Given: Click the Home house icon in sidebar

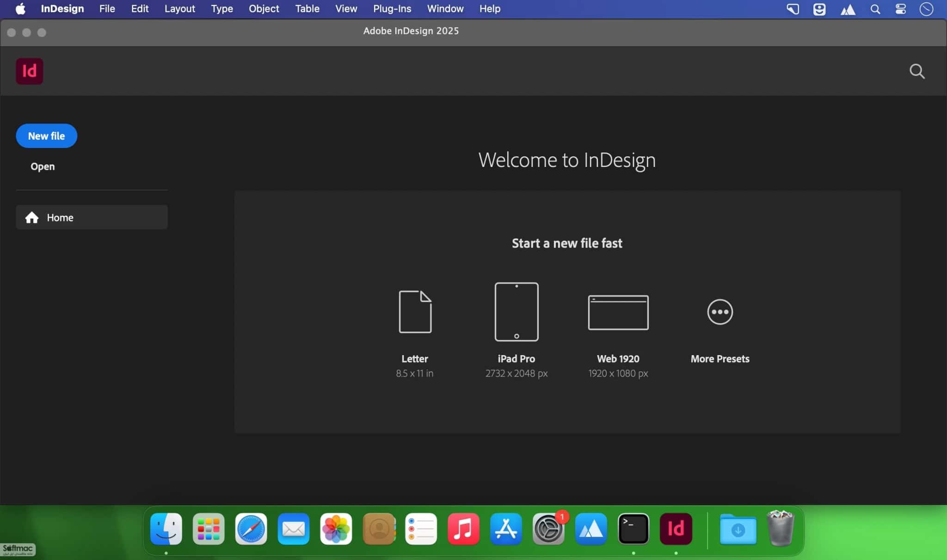Looking at the screenshot, I should (32, 217).
